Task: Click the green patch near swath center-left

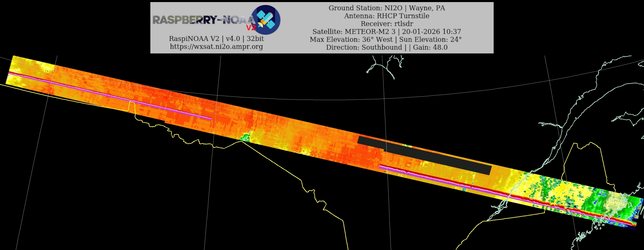Action: pyautogui.click(x=246, y=137)
